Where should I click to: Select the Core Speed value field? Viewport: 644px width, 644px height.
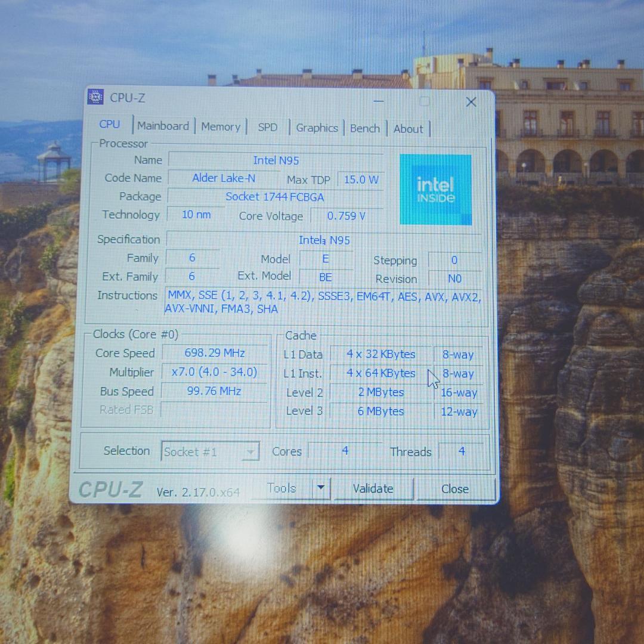[x=214, y=352]
